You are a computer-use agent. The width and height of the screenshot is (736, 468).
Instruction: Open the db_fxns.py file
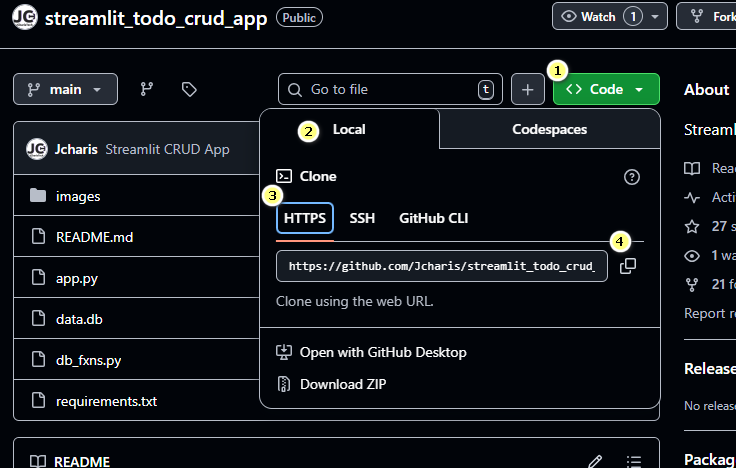(88, 361)
